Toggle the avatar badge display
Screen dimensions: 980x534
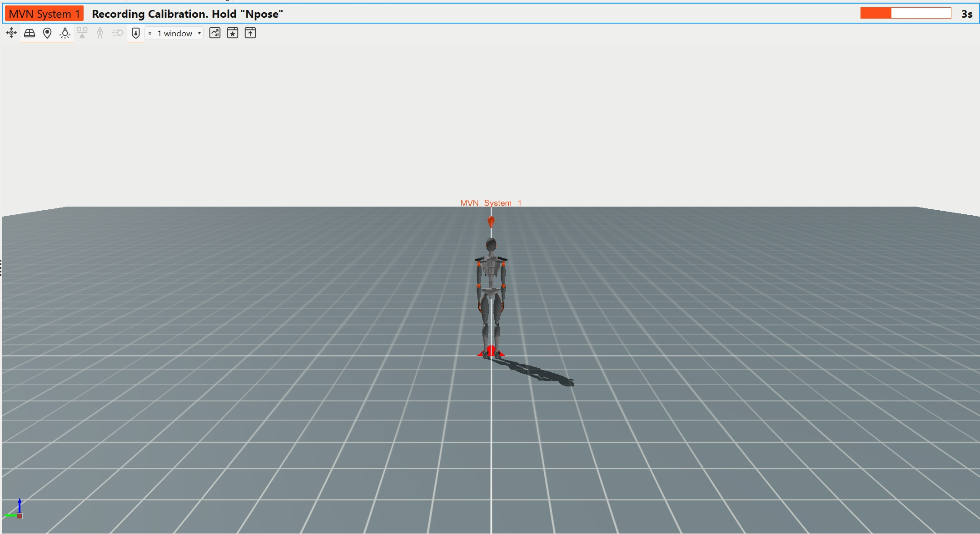135,33
